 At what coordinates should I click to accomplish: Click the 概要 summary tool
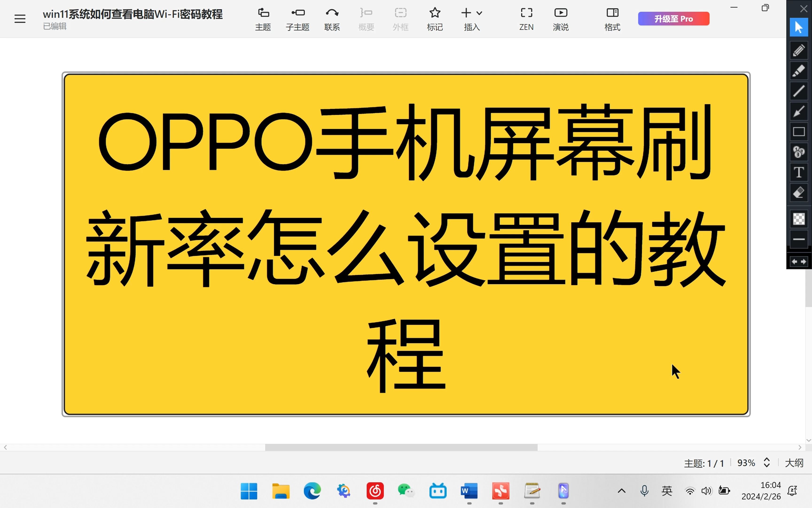366,19
